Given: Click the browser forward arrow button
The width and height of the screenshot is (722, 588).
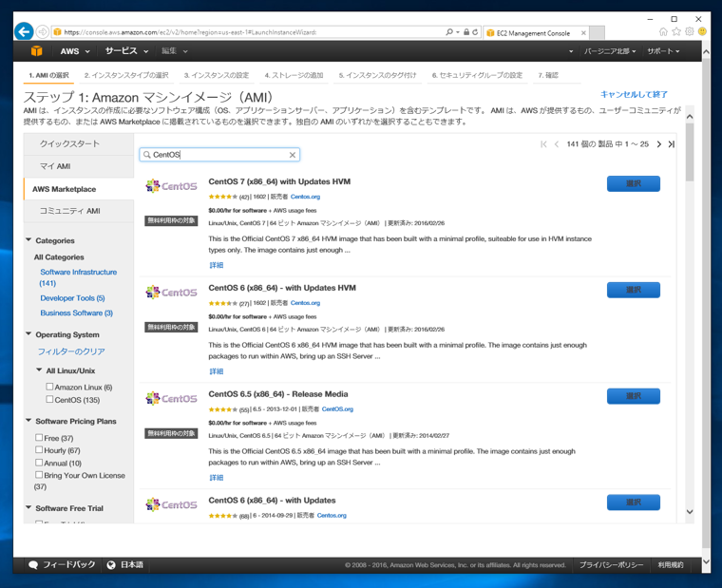Looking at the screenshot, I should click(42, 31).
